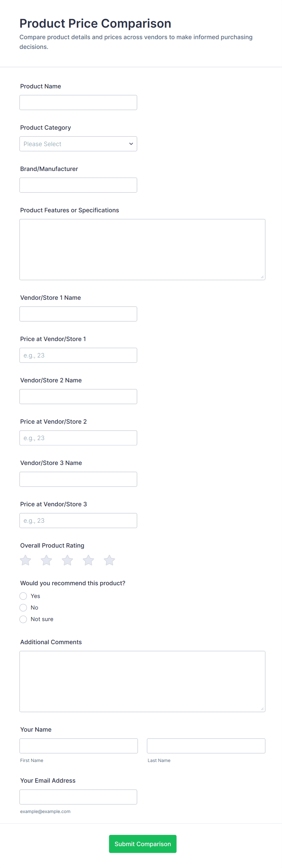Choose the fourth rating star

coord(89,560)
